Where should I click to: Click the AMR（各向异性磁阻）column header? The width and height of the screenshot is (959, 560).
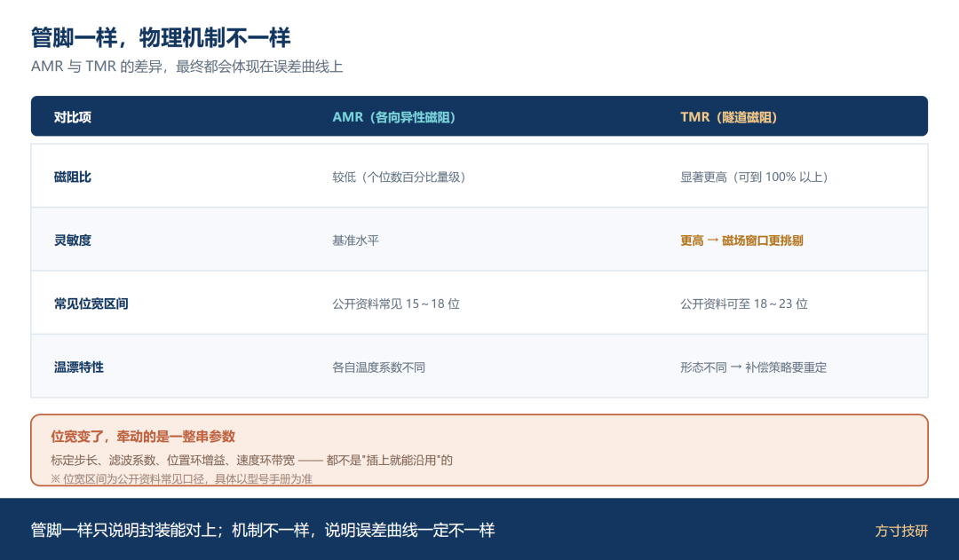(x=394, y=117)
